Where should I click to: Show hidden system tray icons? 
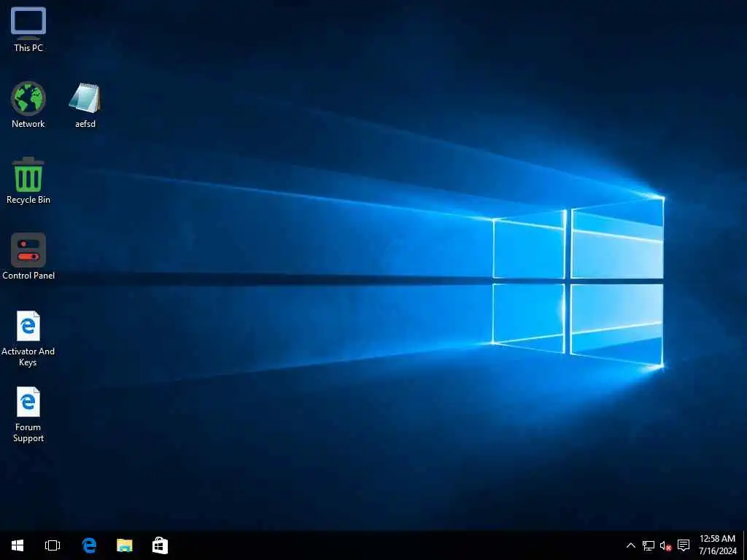tap(630, 545)
